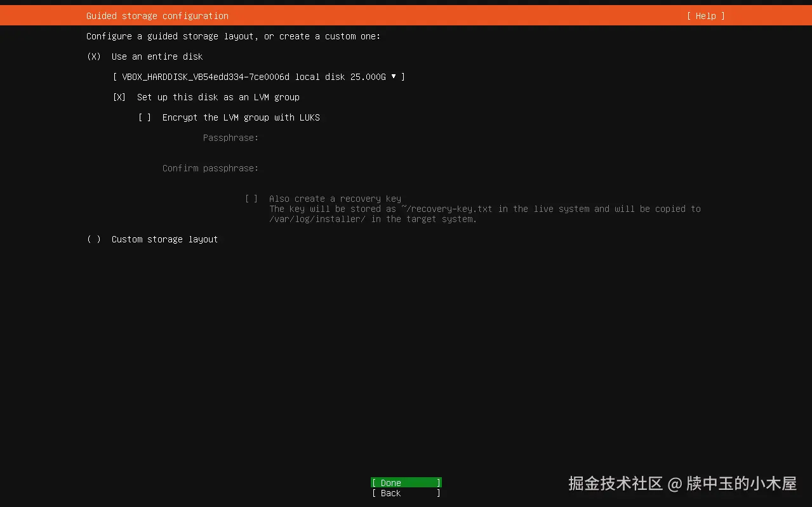Deselect the recovery key creation option
Image resolution: width=812 pixels, height=507 pixels.
(x=251, y=198)
